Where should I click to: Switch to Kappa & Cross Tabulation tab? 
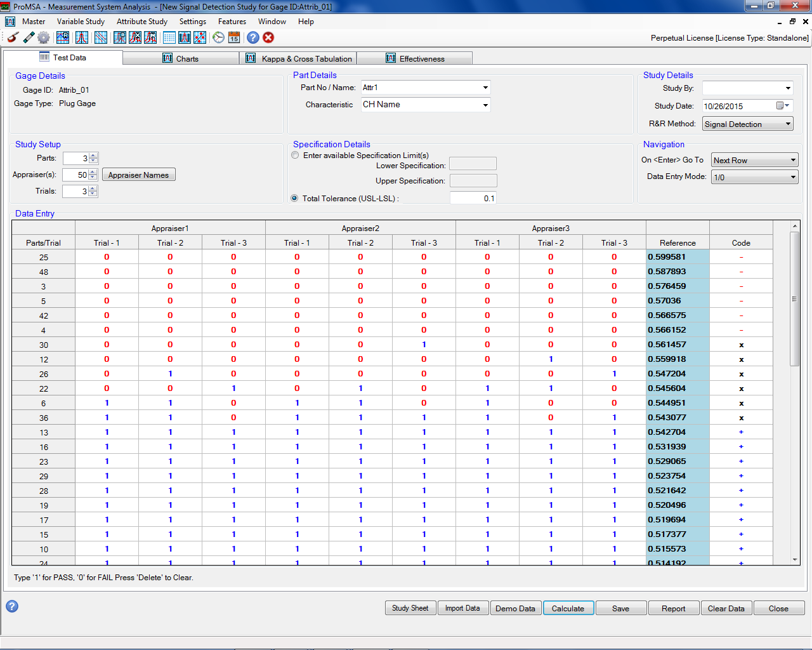coord(299,58)
